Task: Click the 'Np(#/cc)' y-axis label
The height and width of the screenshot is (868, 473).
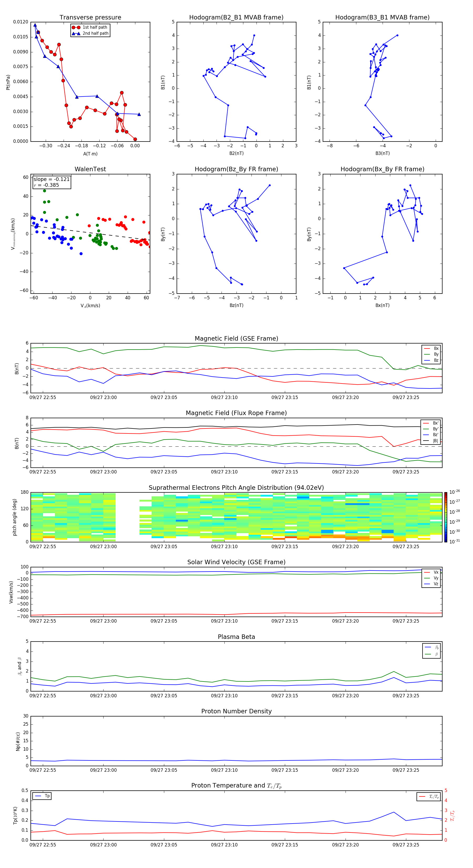Action: coord(18,741)
